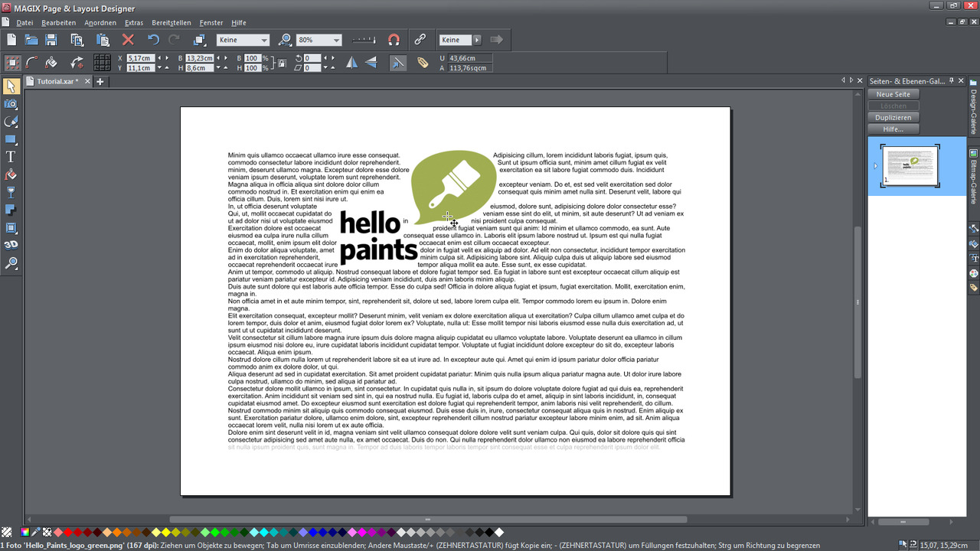
Task: Open the name tag icon in infobar
Action: (x=423, y=63)
